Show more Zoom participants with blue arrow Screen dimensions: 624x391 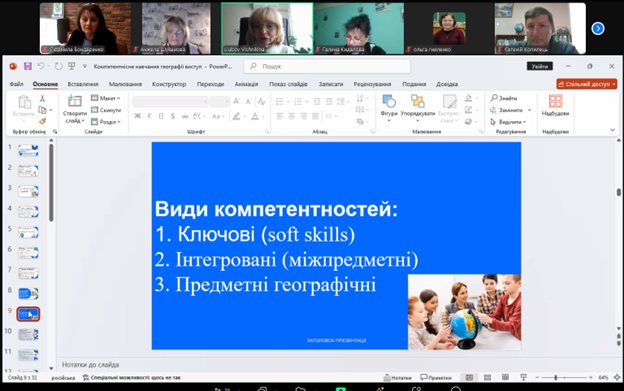point(598,28)
